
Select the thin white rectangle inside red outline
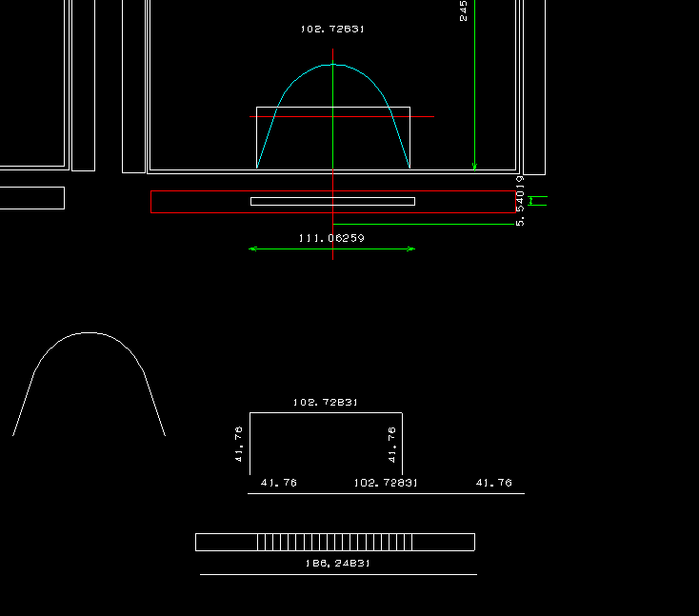pyautogui.click(x=332, y=201)
